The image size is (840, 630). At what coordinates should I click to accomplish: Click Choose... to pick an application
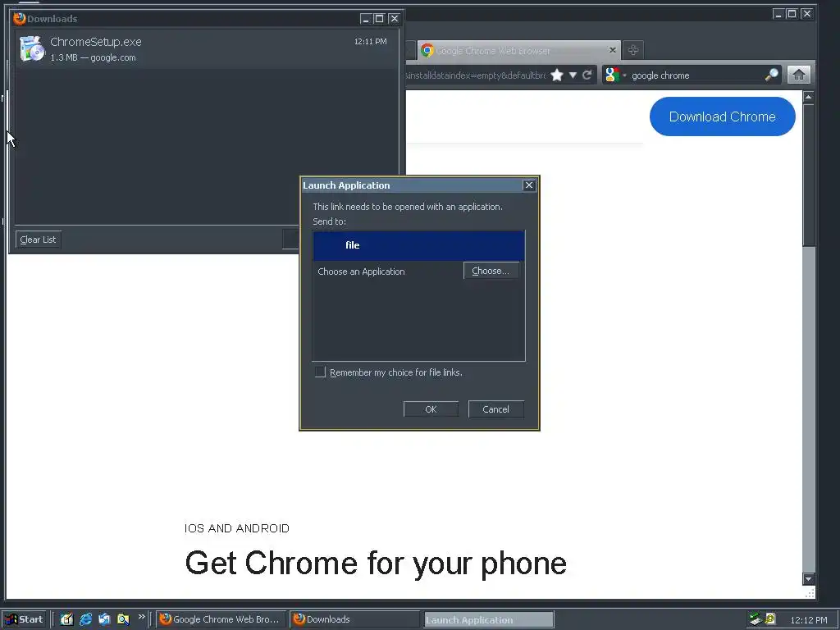pos(491,271)
